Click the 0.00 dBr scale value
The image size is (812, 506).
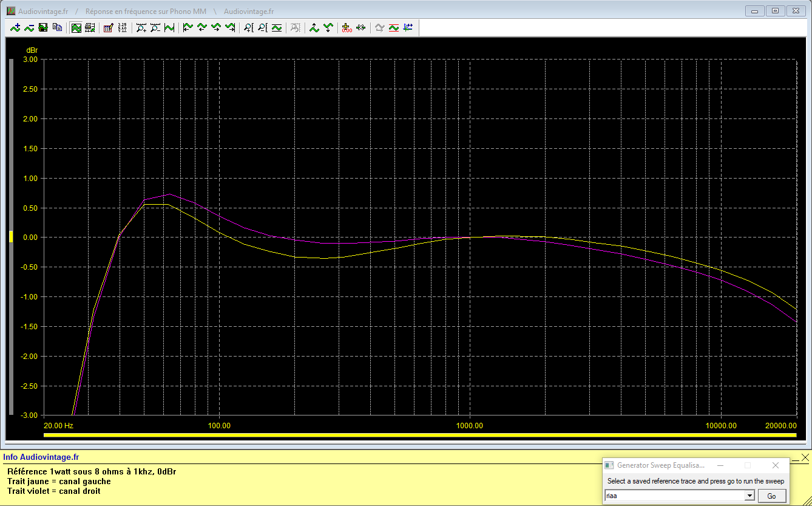30,238
